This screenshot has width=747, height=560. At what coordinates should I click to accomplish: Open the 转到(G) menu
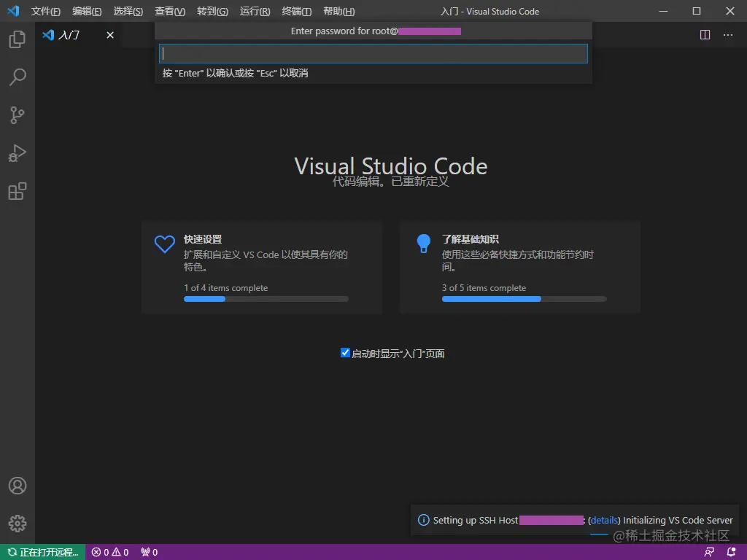212,11
